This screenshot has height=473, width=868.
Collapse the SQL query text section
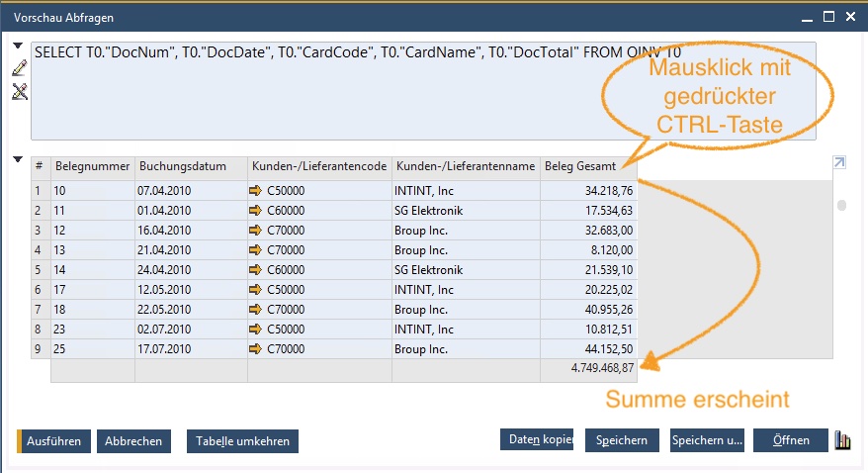click(18, 47)
